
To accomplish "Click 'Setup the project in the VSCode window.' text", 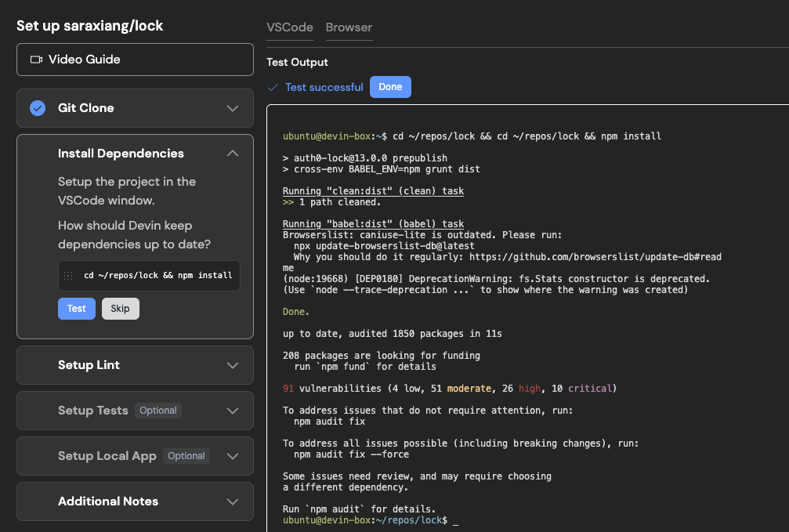I will tap(127, 191).
